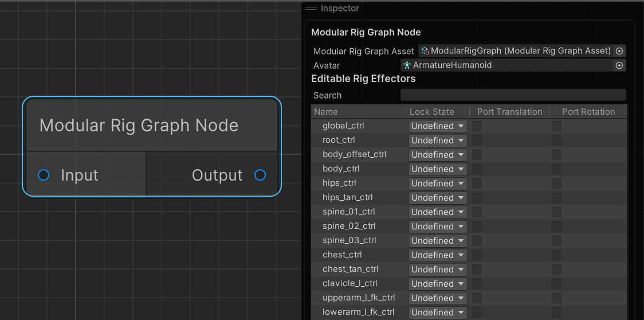This screenshot has width=644, height=320.
Task: Click the Port Rotation column header
Action: coord(588,112)
